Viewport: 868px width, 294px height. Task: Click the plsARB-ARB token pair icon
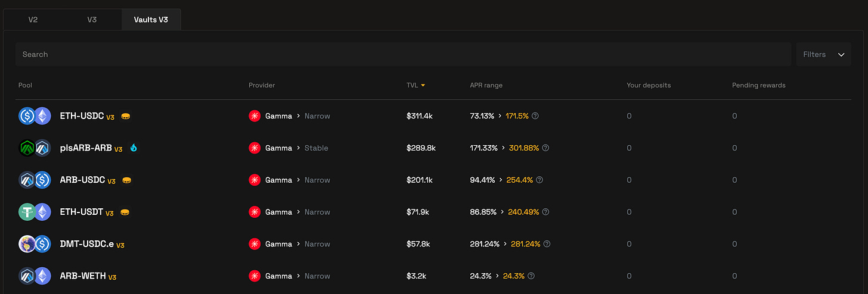(35, 148)
